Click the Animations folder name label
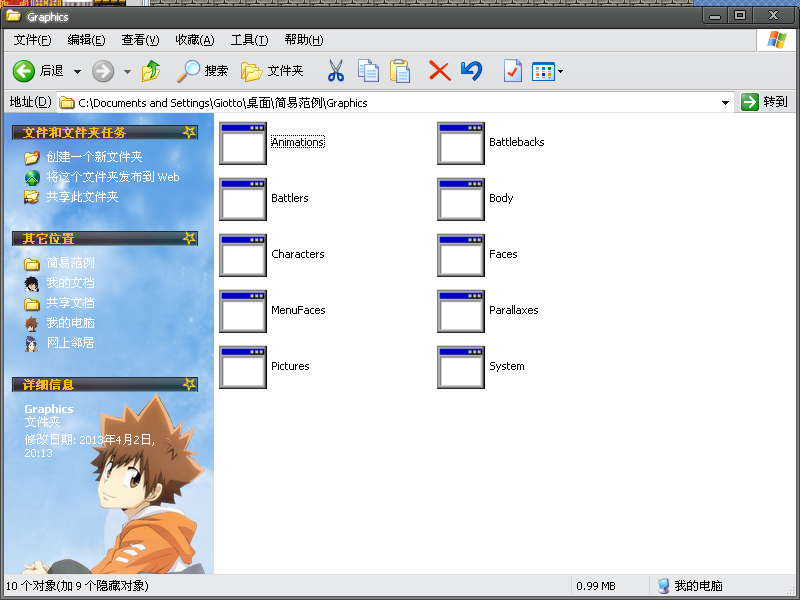Viewport: 800px width, 600px height. pyautogui.click(x=298, y=142)
